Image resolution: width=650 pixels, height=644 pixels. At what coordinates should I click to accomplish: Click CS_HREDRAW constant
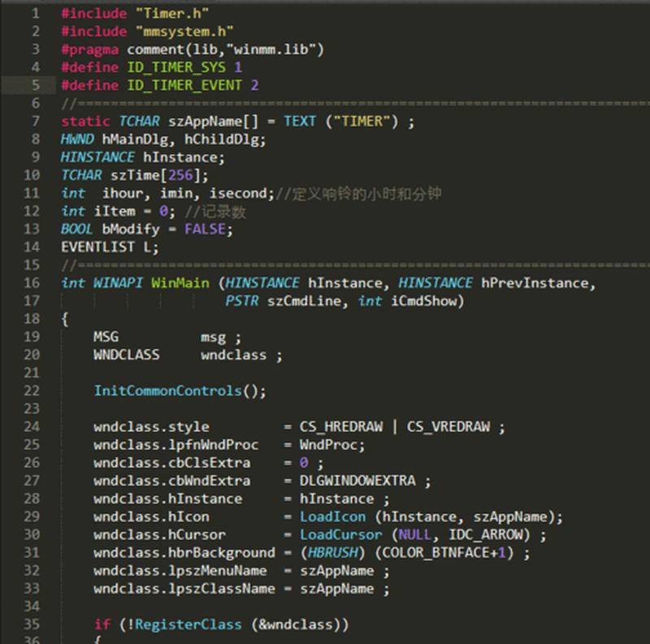(341, 427)
